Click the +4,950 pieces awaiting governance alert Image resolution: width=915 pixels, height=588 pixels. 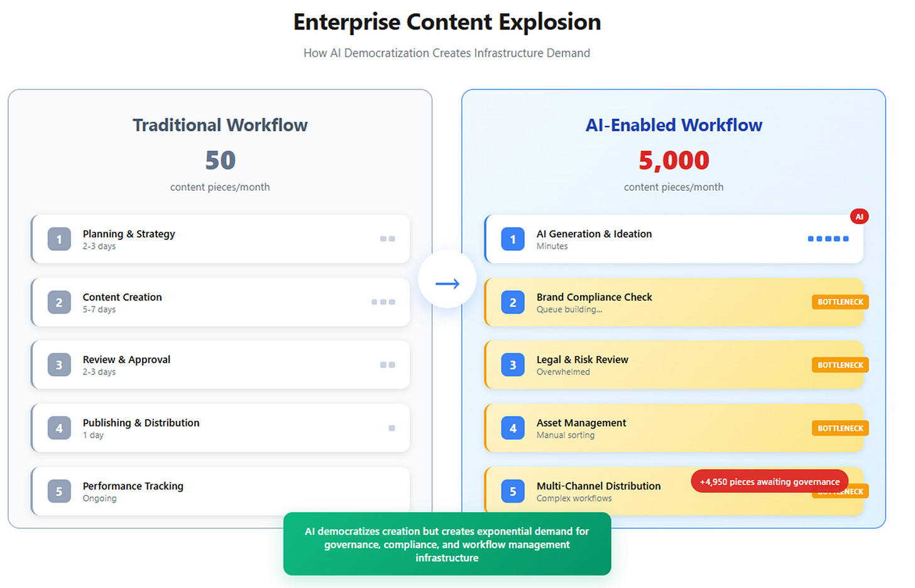tap(769, 481)
